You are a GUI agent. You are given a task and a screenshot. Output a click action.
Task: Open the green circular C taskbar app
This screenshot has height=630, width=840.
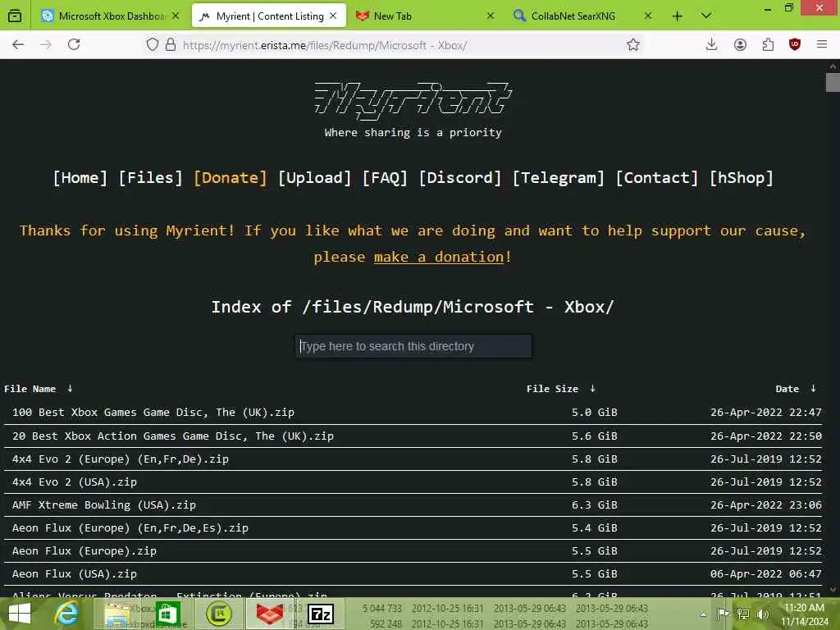coord(218,614)
